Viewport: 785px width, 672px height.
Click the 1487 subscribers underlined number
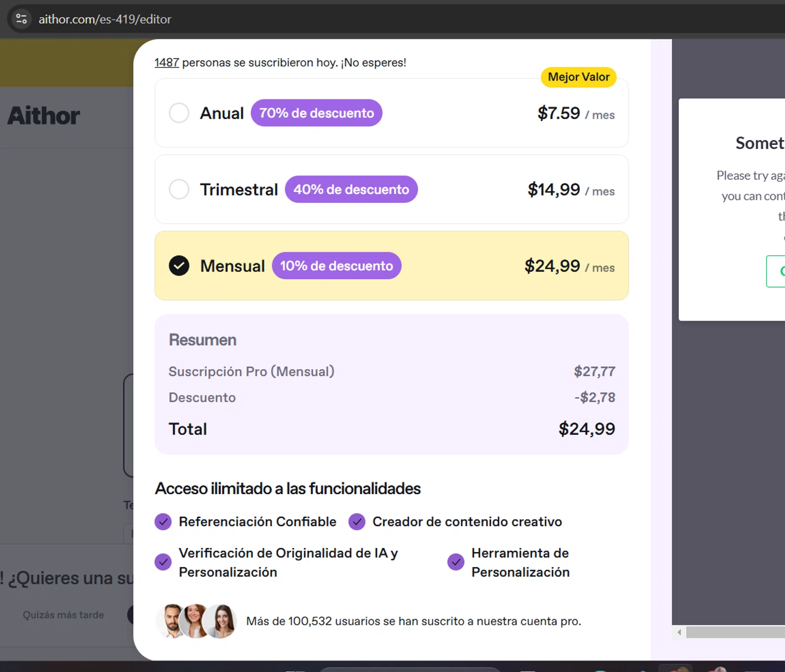pos(167,63)
